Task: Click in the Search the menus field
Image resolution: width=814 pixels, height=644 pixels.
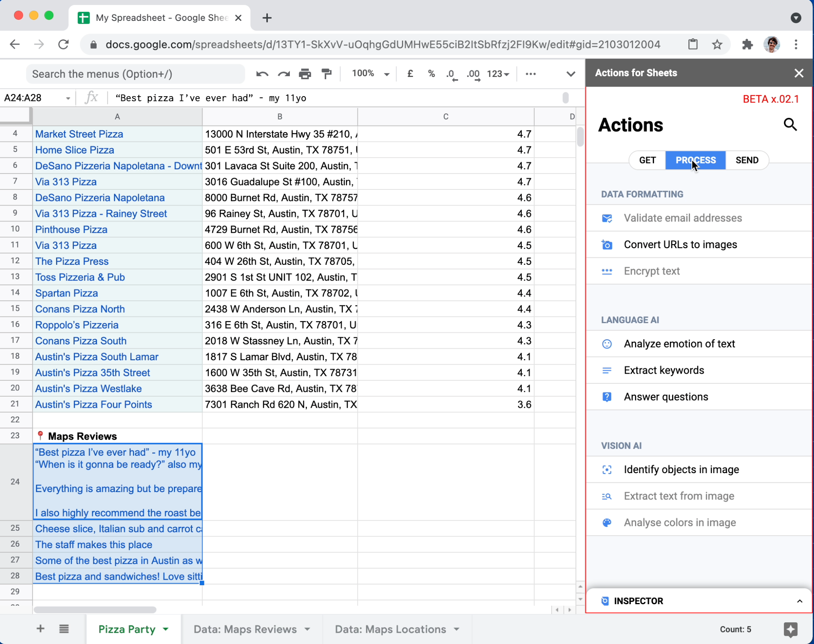Action: 135,74
